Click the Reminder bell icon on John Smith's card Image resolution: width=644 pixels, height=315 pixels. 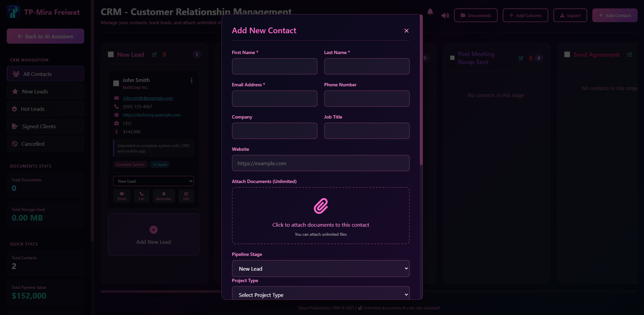click(x=164, y=196)
